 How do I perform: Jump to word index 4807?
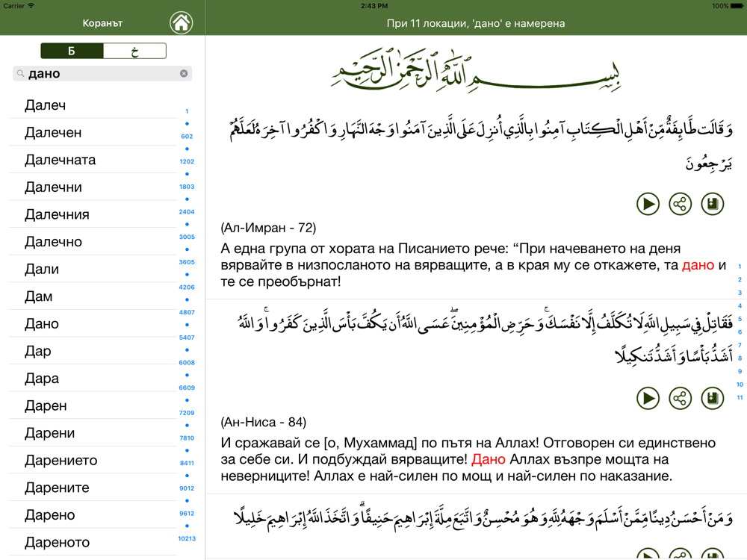tap(187, 312)
